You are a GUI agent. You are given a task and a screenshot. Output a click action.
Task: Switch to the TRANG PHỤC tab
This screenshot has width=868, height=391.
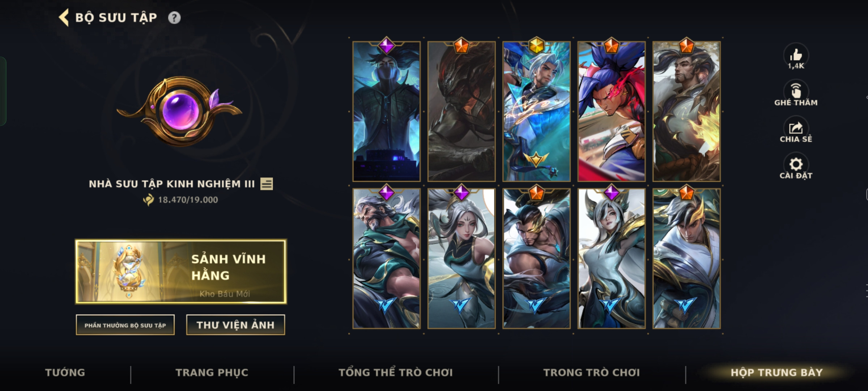coord(212,373)
